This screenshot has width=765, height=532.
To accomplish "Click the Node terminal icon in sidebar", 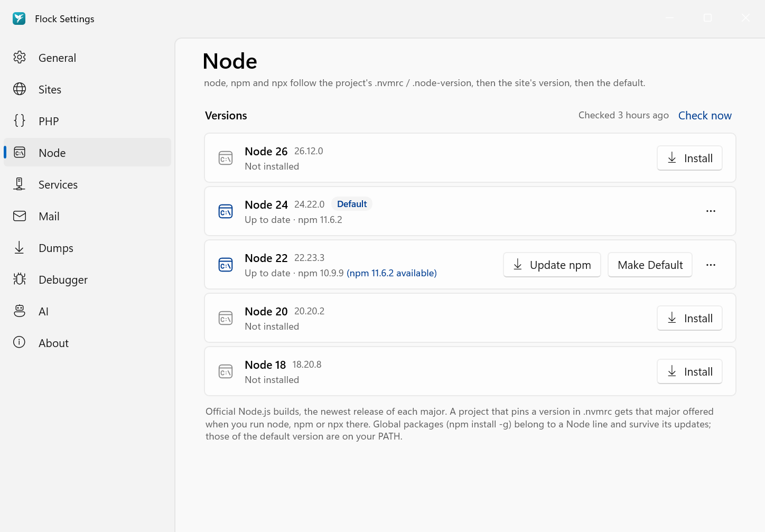I will point(20,153).
